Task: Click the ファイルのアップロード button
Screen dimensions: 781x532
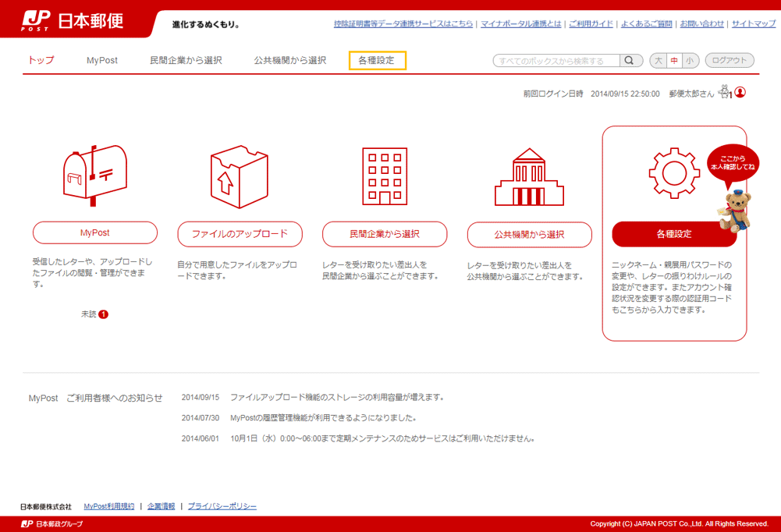Action: 240,234
